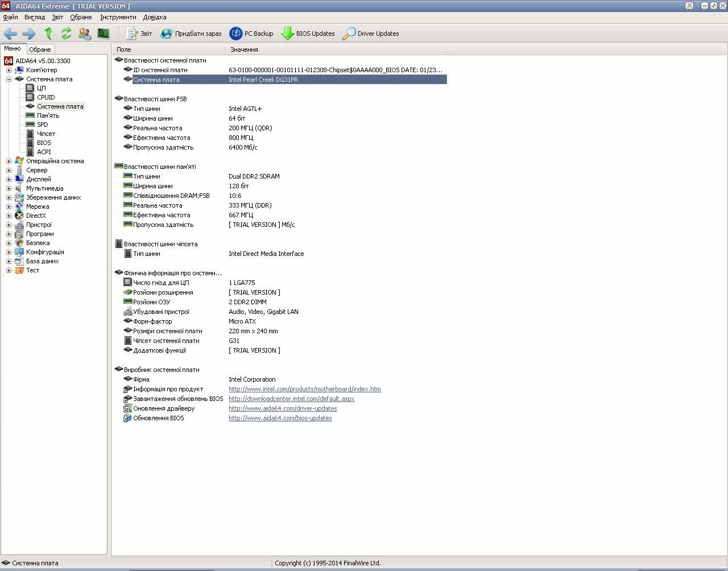Viewport: 728px width, 571px height.
Task: Open the Вигляд menu
Action: 35,17
